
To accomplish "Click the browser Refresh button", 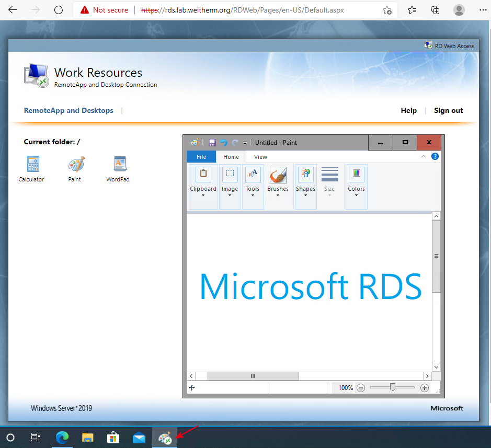I will tap(59, 10).
